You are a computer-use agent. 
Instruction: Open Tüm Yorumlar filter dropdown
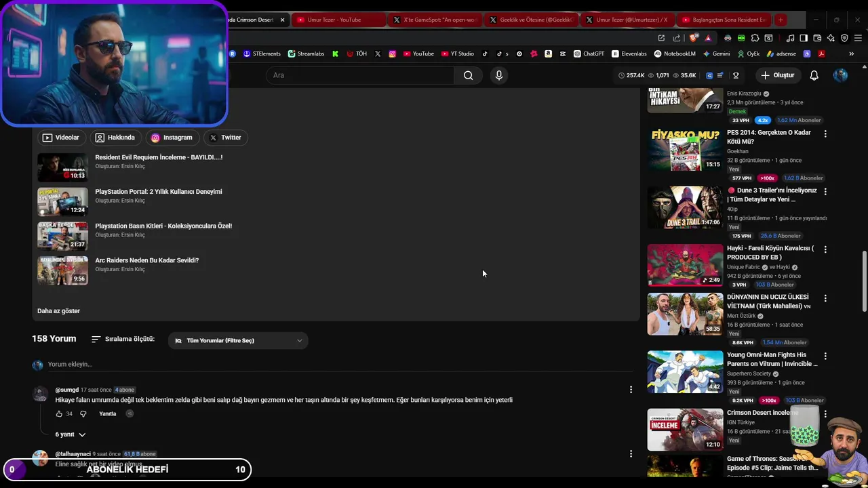238,340
